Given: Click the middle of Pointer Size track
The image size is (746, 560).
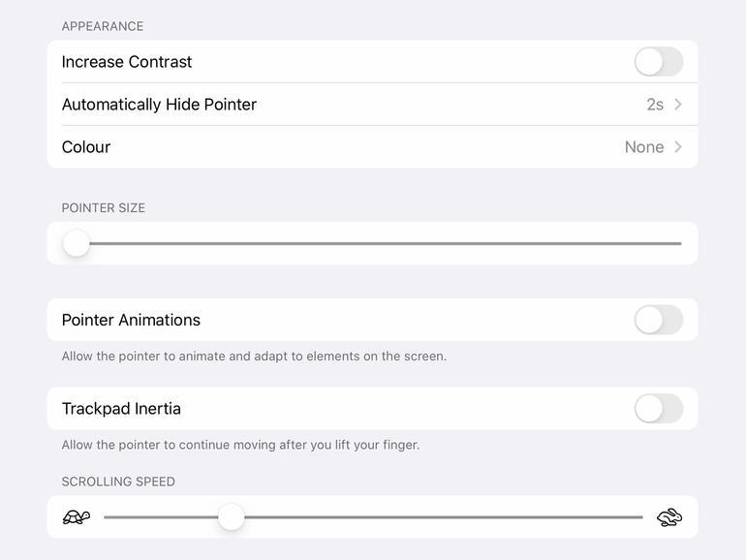Looking at the screenshot, I should click(378, 243).
